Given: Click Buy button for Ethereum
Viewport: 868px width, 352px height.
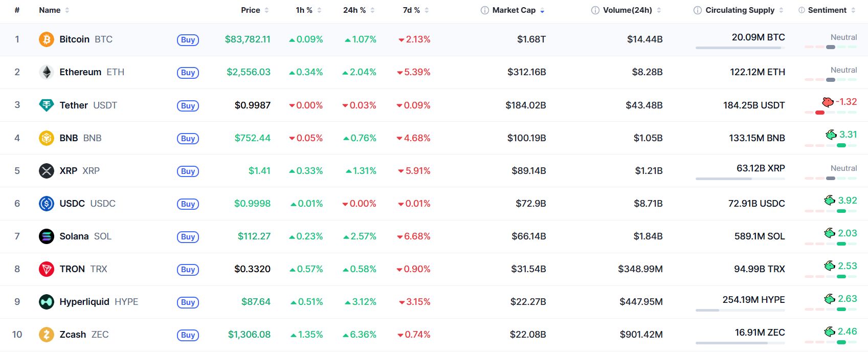Looking at the screenshot, I should pyautogui.click(x=188, y=73).
